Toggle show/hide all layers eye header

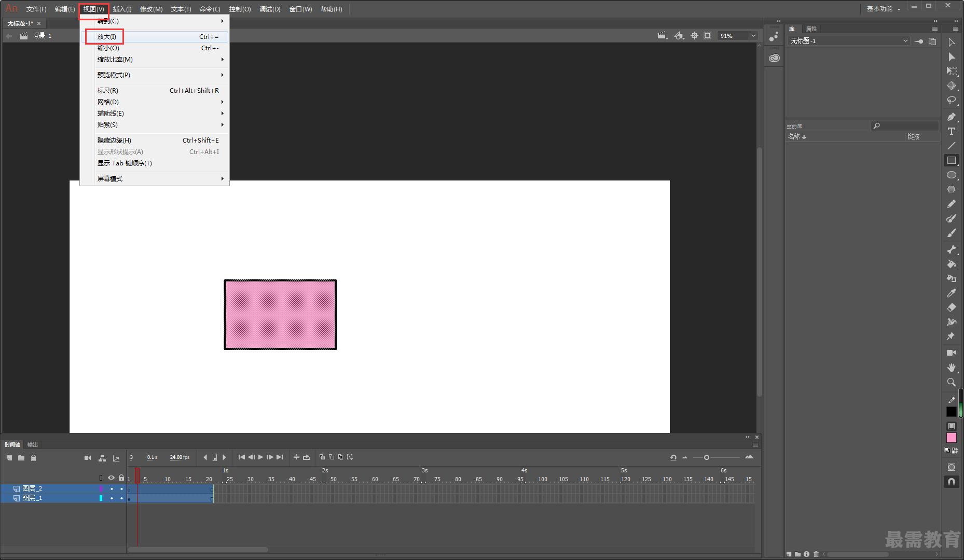[111, 478]
